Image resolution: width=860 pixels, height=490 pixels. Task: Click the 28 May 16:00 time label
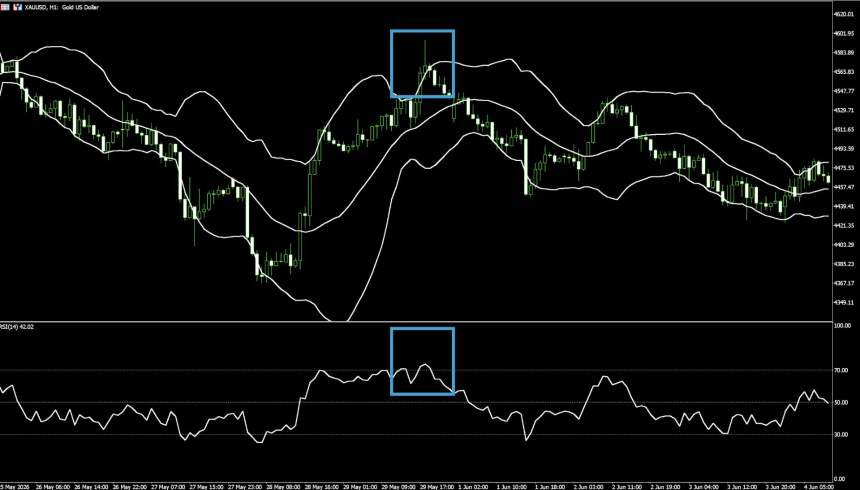322,487
